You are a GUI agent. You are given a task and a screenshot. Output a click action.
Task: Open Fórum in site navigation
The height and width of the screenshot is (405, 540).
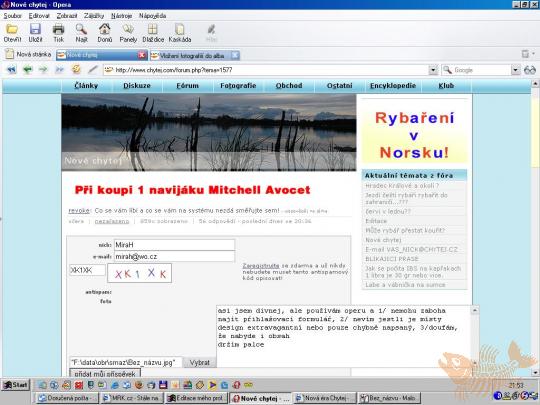(x=188, y=86)
